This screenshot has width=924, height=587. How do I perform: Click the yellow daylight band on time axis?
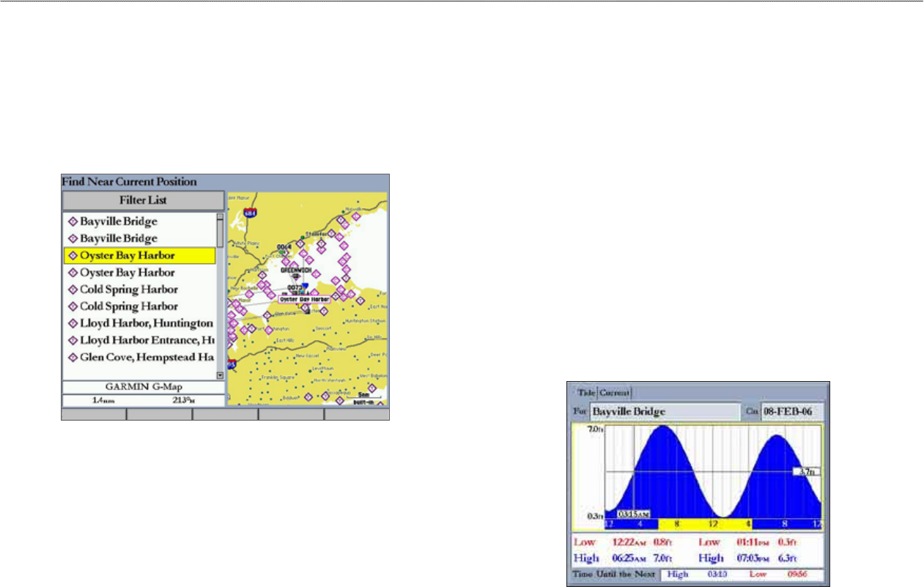point(704,524)
